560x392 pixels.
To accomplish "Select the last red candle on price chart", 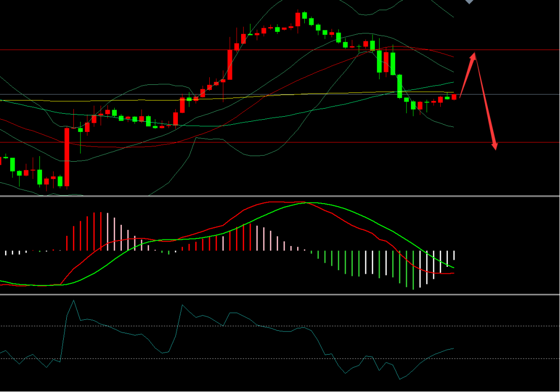I will point(454,97).
